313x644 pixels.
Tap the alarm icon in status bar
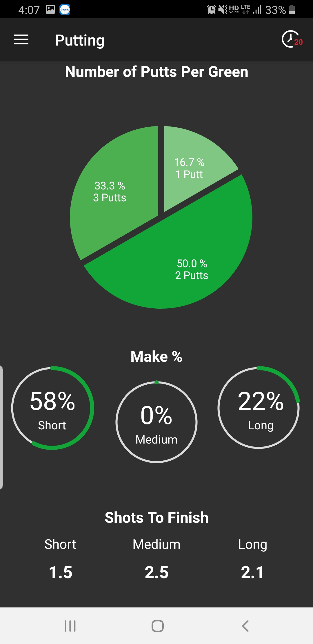pyautogui.click(x=211, y=10)
